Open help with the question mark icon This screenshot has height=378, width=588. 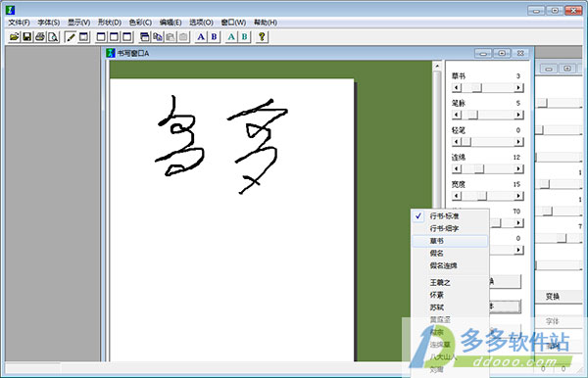262,36
